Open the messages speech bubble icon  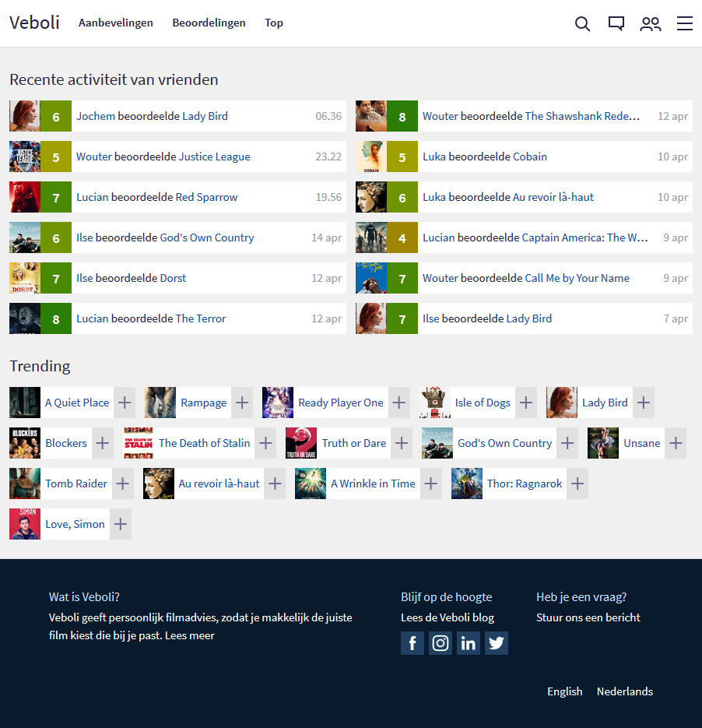click(x=616, y=23)
